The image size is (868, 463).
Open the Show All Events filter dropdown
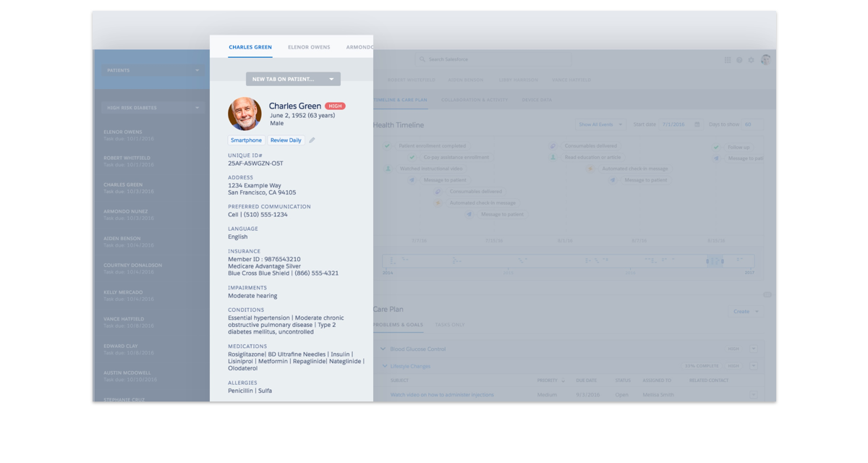point(600,124)
